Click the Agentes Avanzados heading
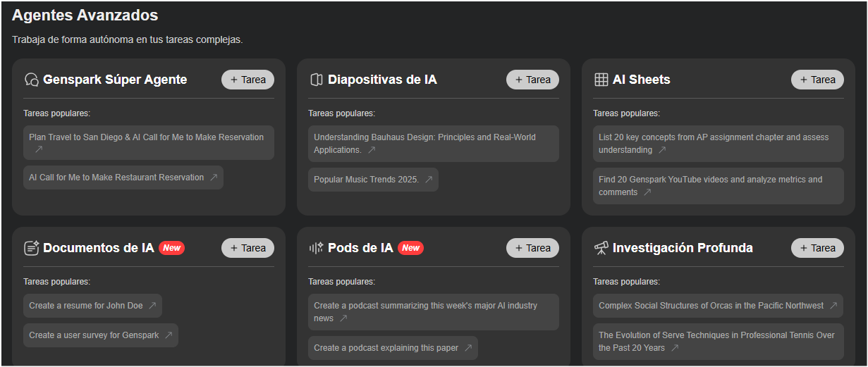This screenshot has width=868, height=367. click(85, 15)
